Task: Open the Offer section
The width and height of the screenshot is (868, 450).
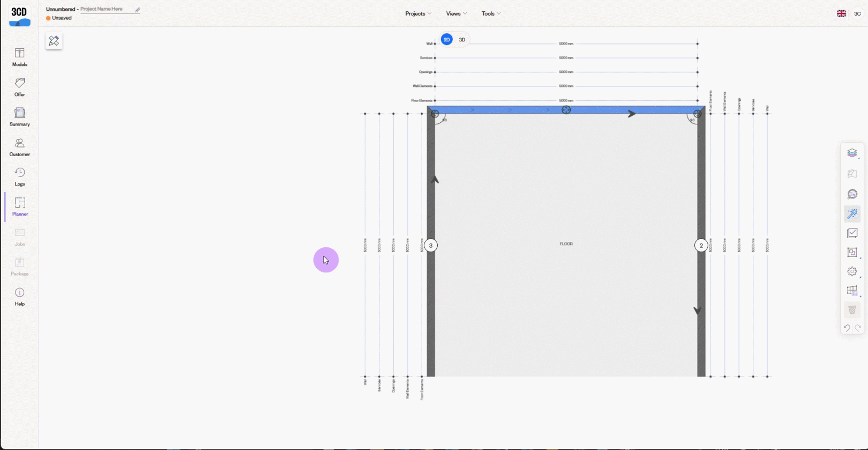Action: pyautogui.click(x=20, y=87)
